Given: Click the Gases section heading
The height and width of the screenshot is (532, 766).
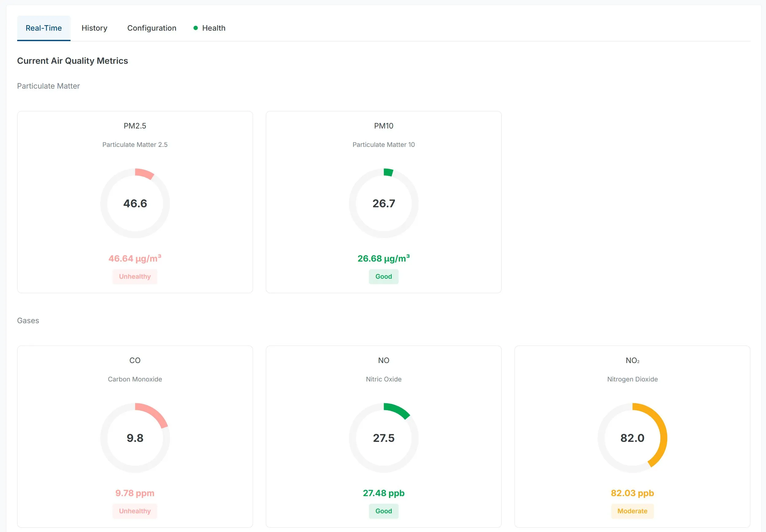Looking at the screenshot, I should [28, 321].
